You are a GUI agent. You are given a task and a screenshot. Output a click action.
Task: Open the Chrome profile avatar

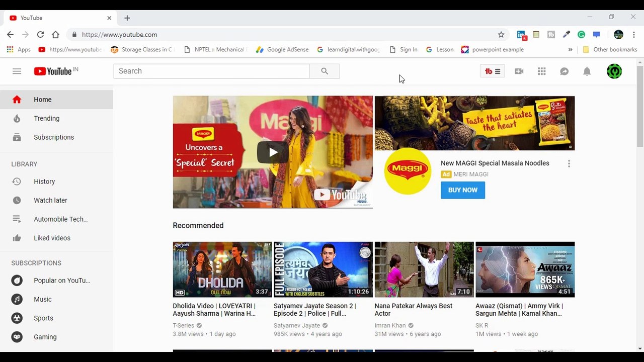pos(619,35)
